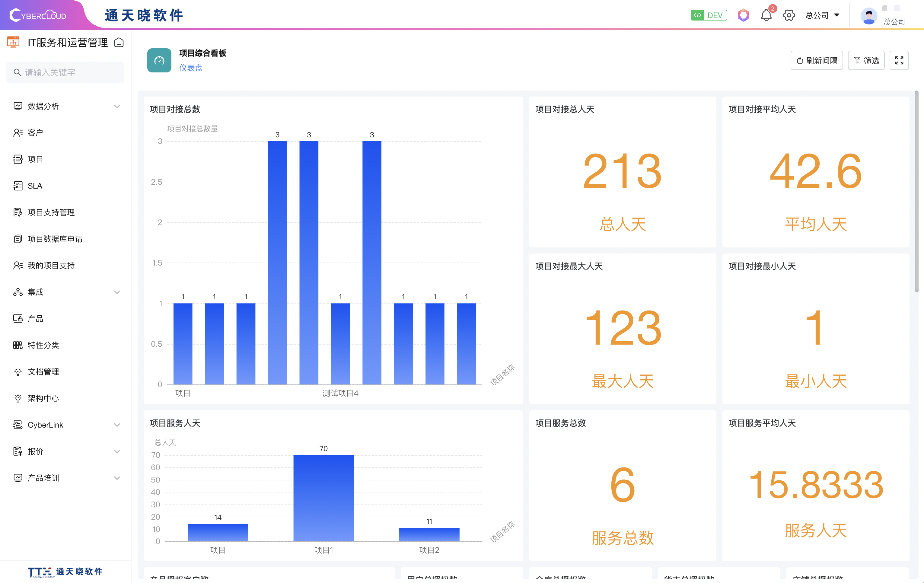The image size is (924, 583).
Task: Expand the CyberLink menu chevron
Action: click(117, 425)
